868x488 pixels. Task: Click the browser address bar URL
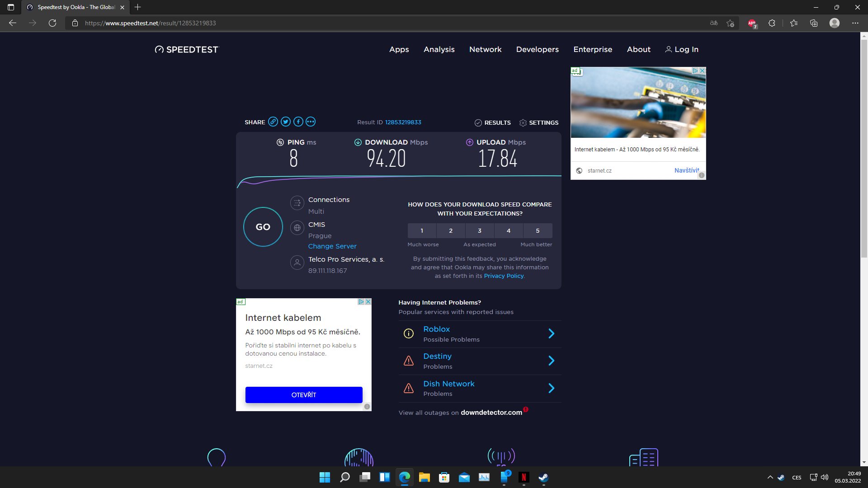(150, 23)
